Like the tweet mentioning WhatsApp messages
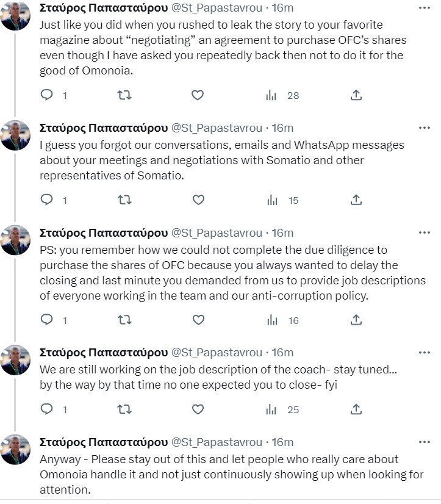441x504 pixels. (198, 200)
